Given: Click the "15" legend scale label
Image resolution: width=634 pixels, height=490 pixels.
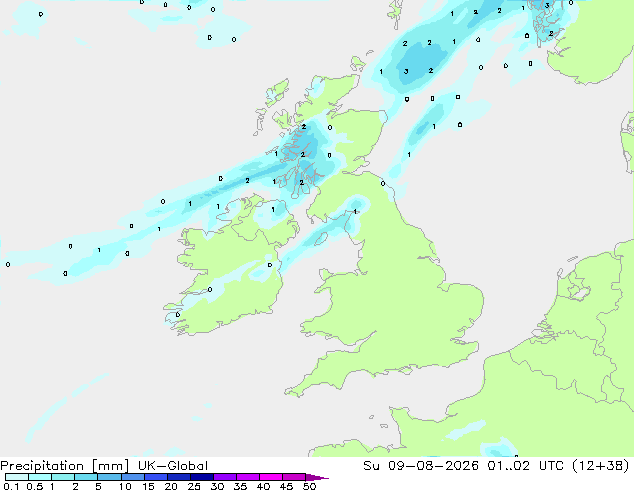Looking at the screenshot, I should coord(148,486).
